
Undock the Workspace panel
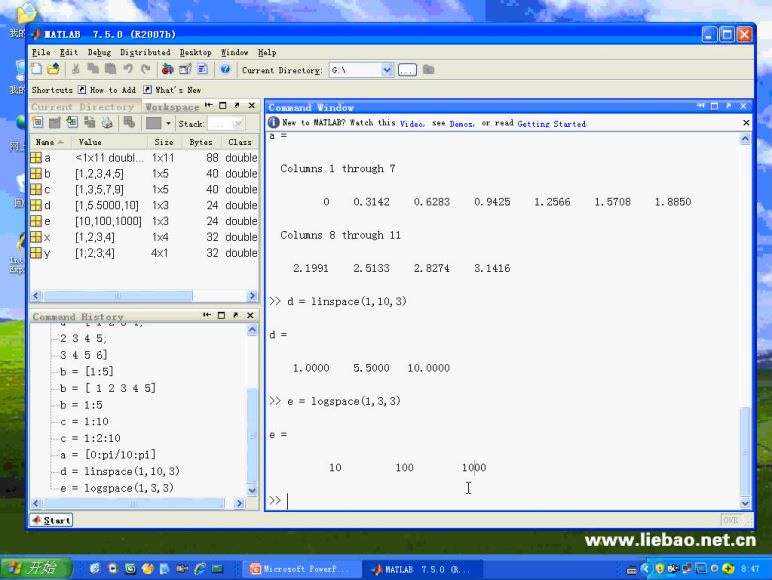pyautogui.click(x=237, y=105)
